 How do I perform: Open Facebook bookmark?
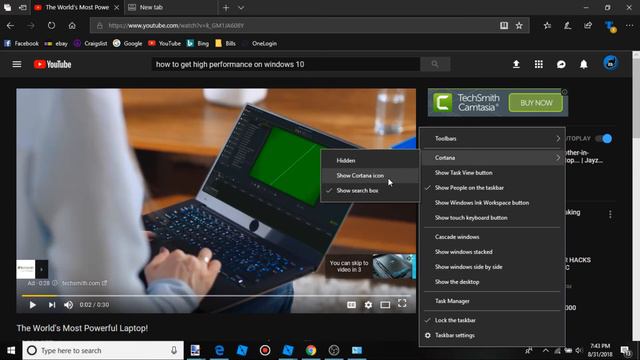tap(21, 43)
